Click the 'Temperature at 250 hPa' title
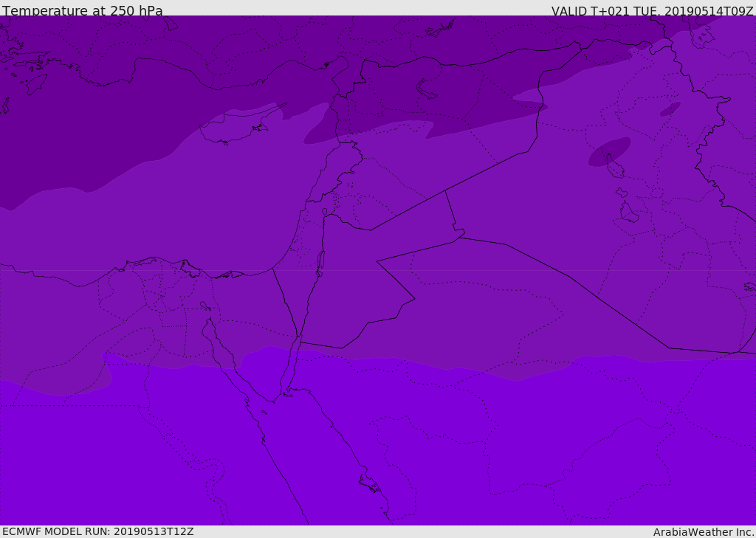This screenshot has height=538, width=756. click(x=83, y=10)
